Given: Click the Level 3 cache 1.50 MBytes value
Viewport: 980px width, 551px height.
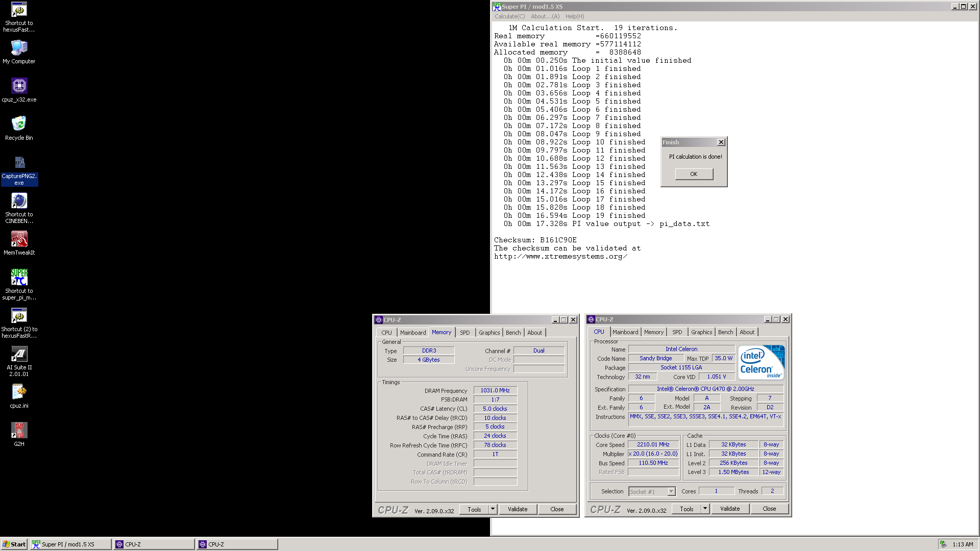Looking at the screenshot, I should [x=733, y=472].
